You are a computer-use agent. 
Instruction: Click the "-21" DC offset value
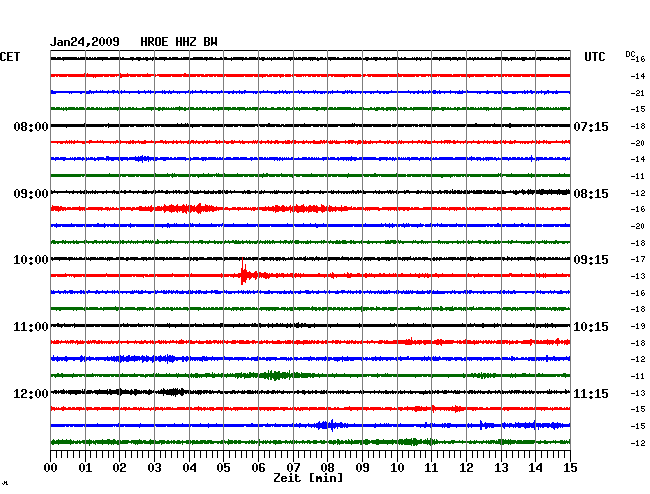coord(638,93)
